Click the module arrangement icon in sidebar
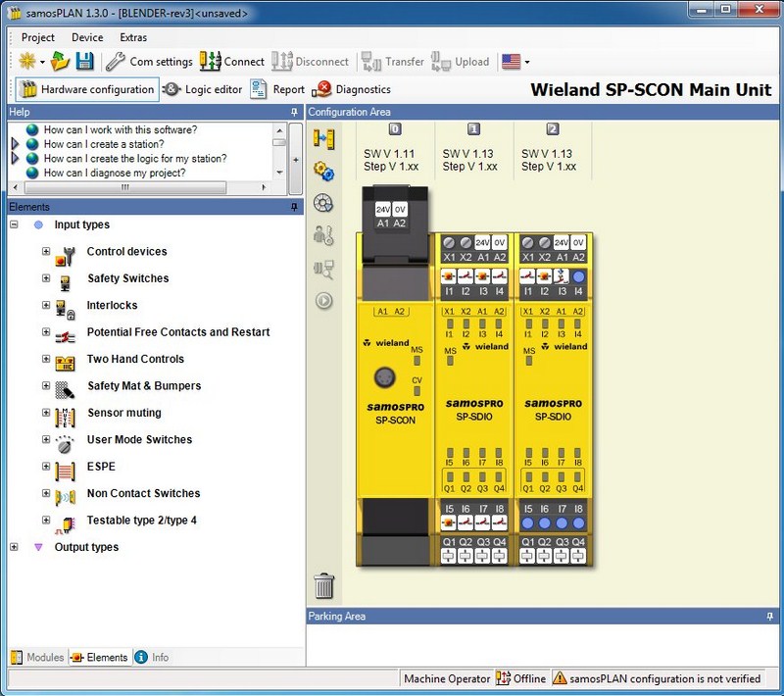This screenshot has width=784, height=696. (x=324, y=138)
